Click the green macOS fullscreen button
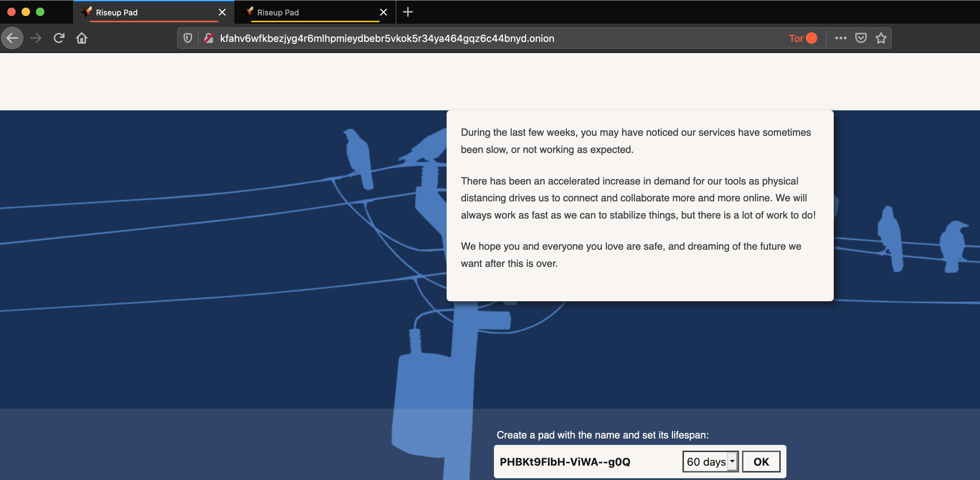The image size is (980, 480). click(40, 12)
